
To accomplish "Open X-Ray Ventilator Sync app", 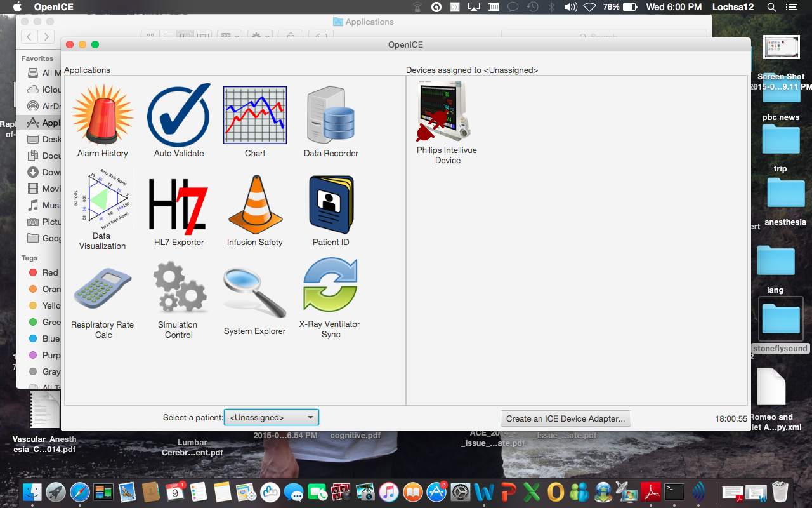I will point(331,298).
